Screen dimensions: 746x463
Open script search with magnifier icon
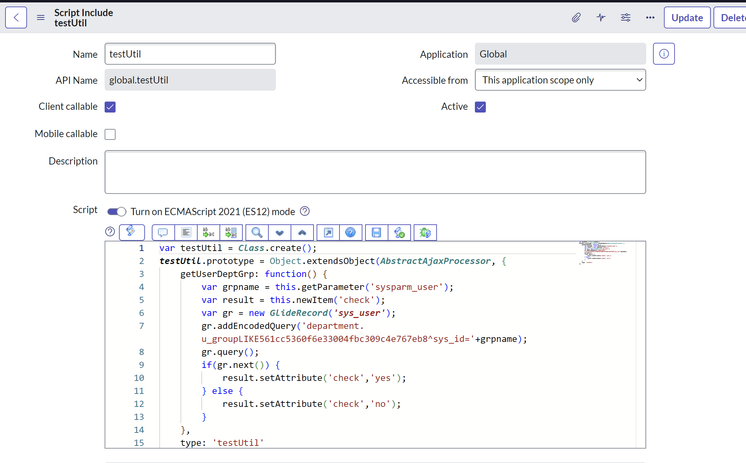tap(257, 232)
